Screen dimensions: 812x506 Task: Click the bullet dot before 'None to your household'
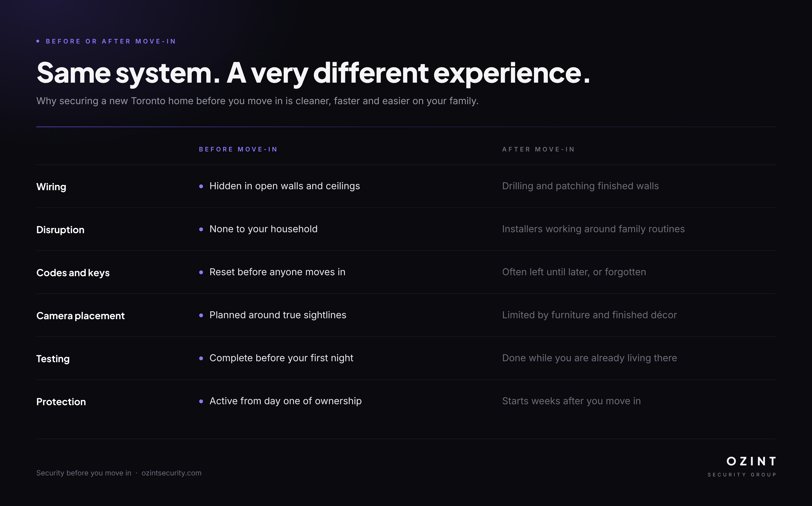coord(201,229)
